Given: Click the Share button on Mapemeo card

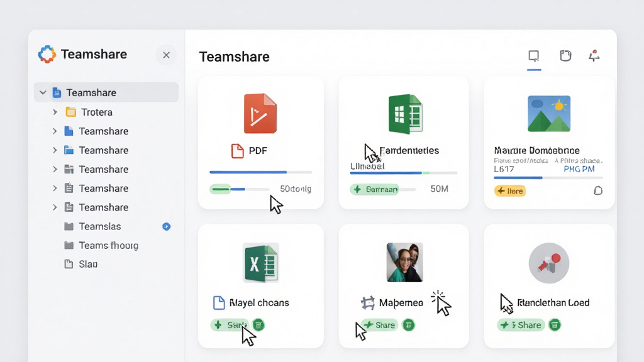Looking at the screenshot, I should (379, 325).
